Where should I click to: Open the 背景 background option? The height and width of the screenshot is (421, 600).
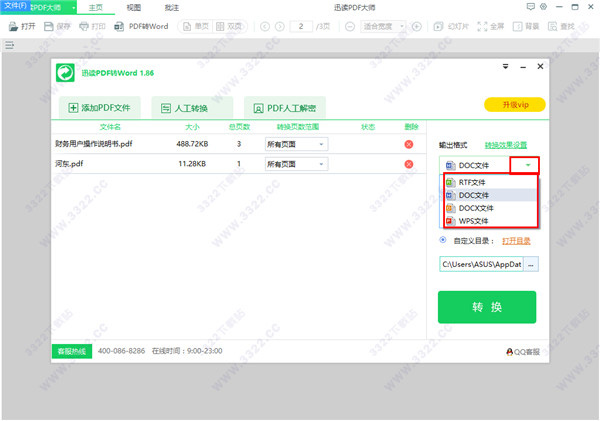pos(526,26)
